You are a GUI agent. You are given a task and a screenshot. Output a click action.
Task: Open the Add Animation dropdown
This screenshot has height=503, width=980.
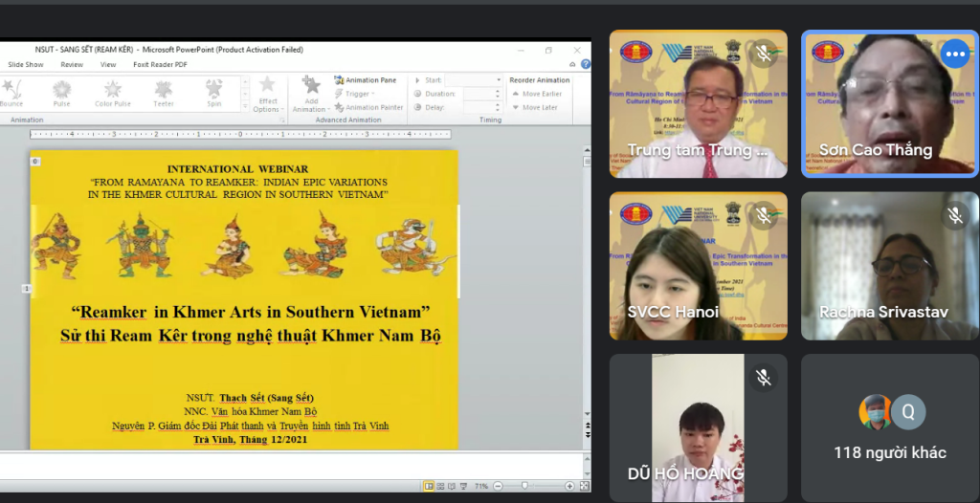tap(310, 95)
